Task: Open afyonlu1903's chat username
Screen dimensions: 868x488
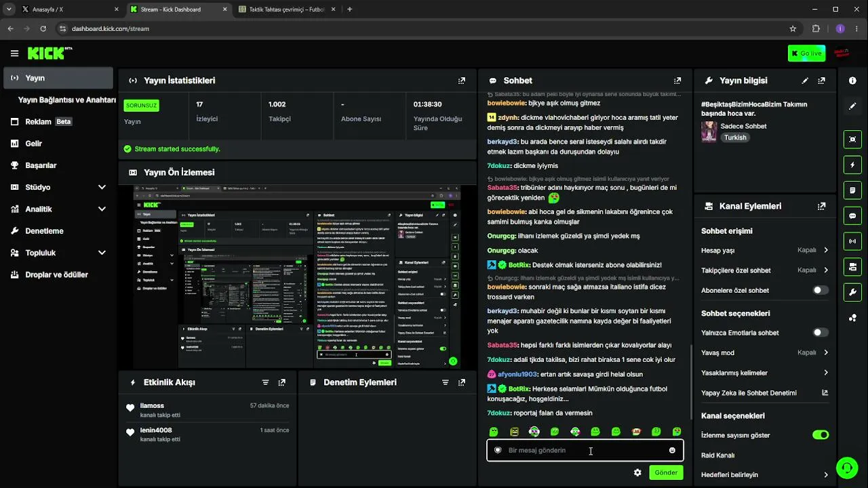Action: pyautogui.click(x=517, y=374)
